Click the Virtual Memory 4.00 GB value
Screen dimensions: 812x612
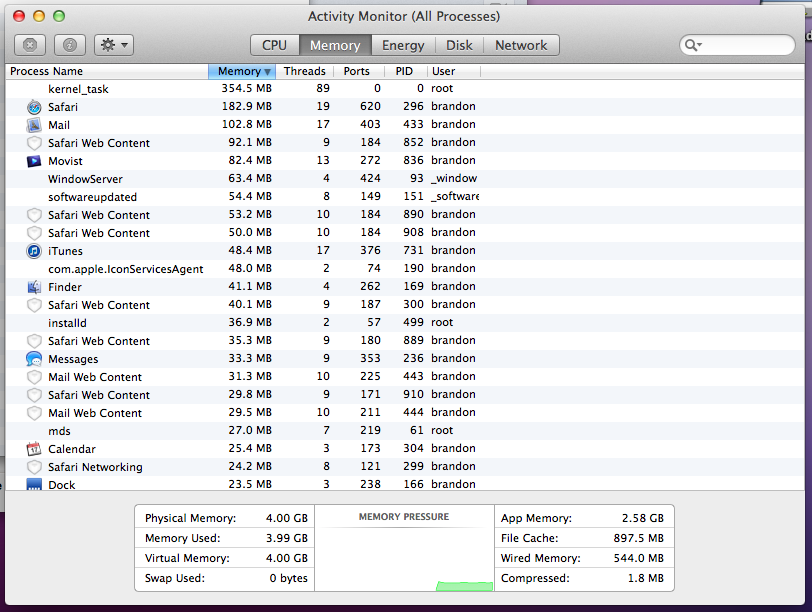tap(287, 558)
